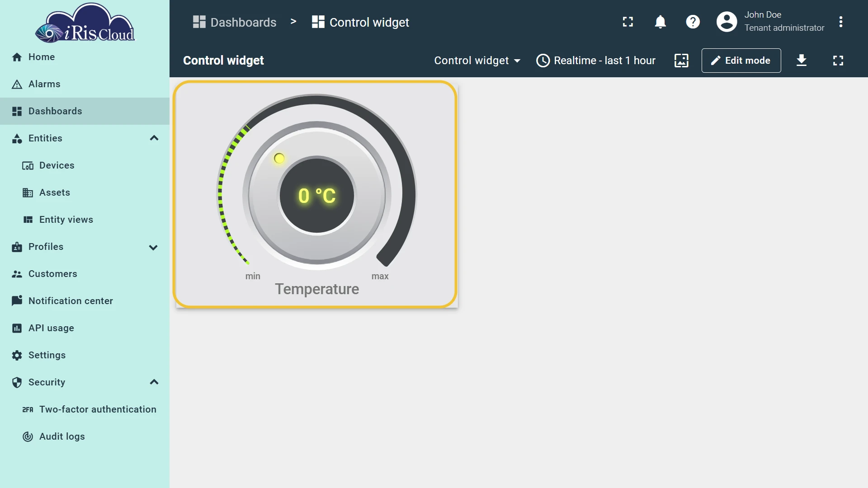Open the Alarms page

85,84
